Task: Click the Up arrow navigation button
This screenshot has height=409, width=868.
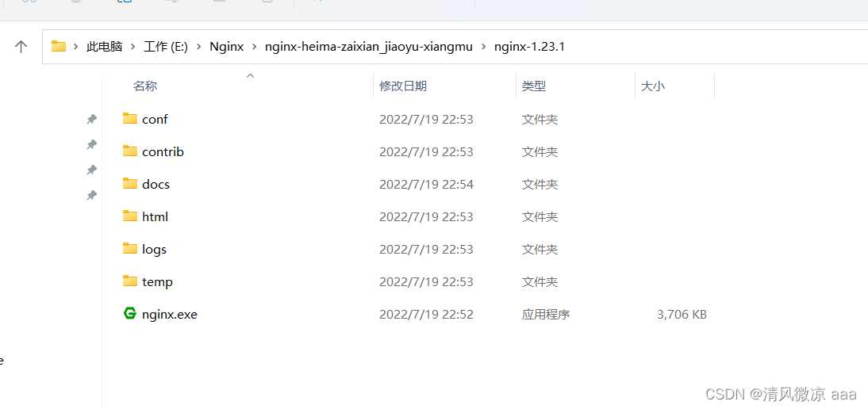Action: 21,47
